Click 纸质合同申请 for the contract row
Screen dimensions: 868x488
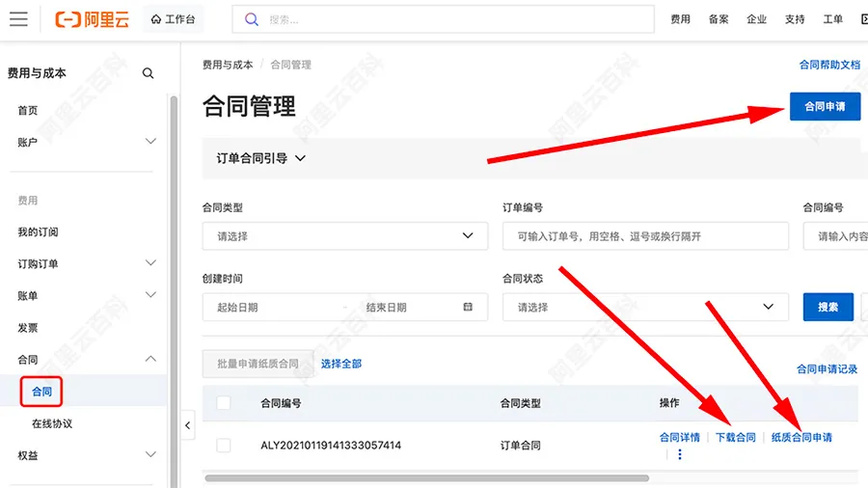click(801, 437)
